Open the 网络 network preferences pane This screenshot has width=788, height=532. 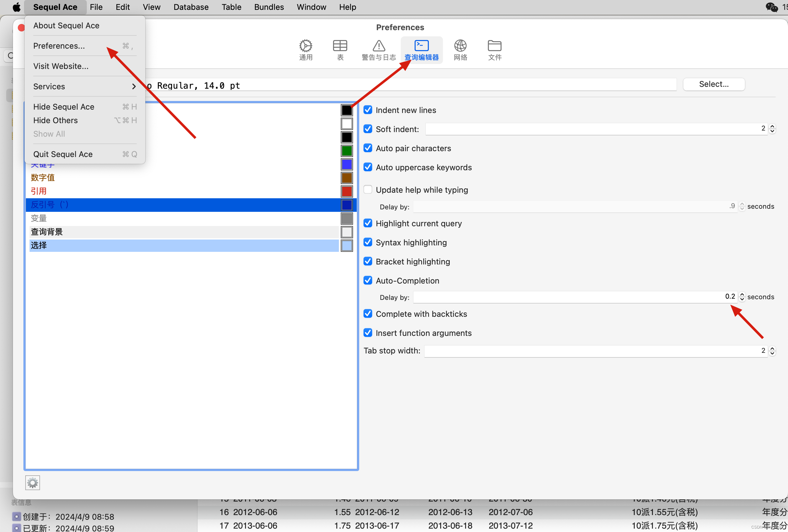(x=460, y=50)
